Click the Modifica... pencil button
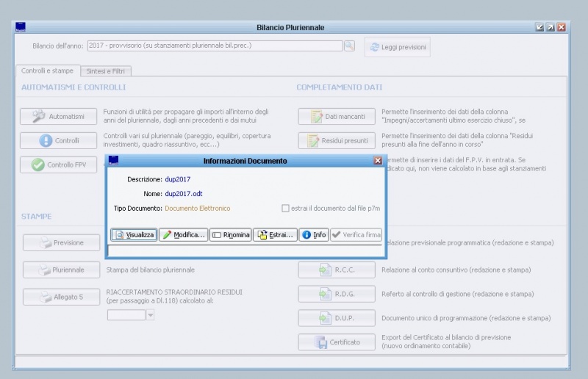 pyautogui.click(x=183, y=235)
